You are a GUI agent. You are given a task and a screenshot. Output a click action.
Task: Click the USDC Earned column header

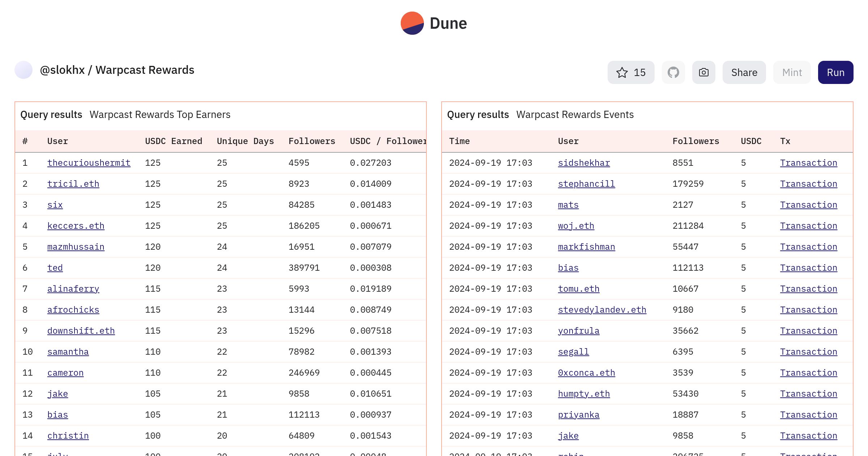[x=173, y=141]
